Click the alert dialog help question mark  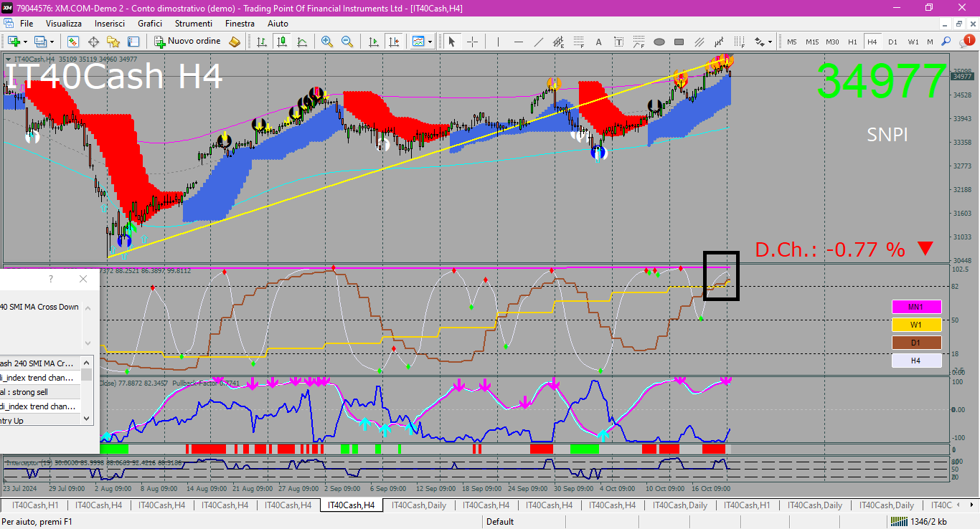[50, 279]
